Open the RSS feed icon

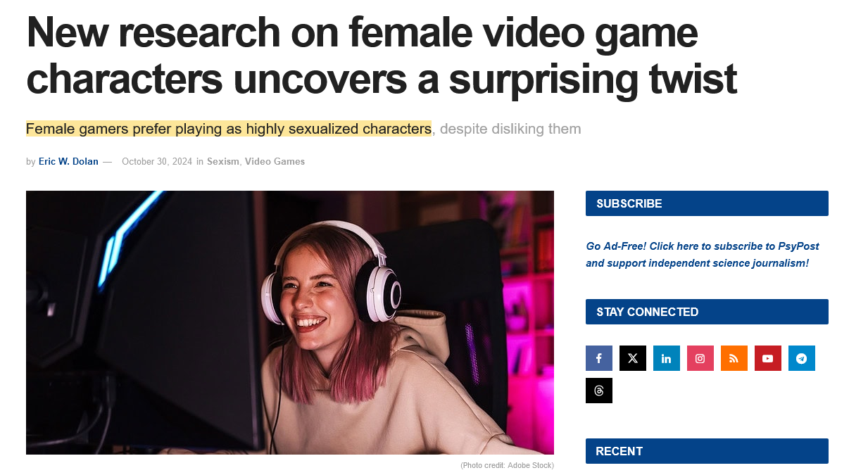(x=734, y=358)
